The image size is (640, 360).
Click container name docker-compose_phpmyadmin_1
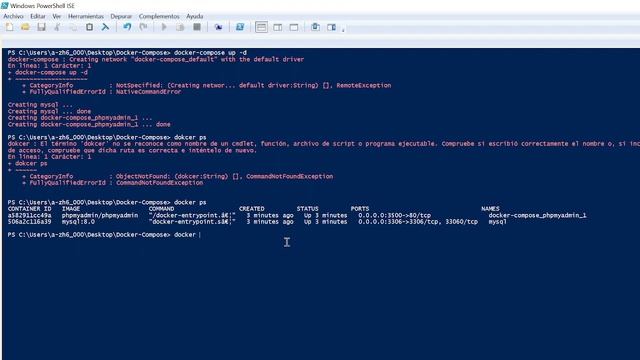pyautogui.click(x=537, y=215)
